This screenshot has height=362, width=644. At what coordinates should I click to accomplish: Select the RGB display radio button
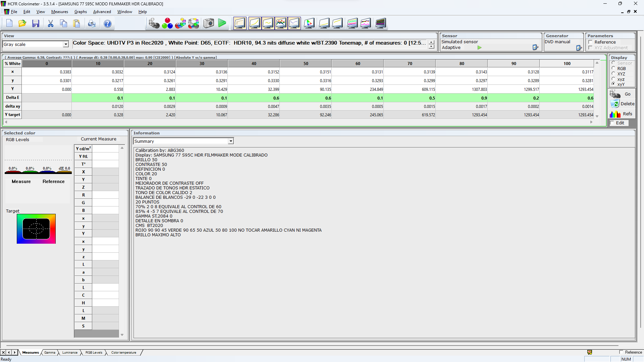613,68
